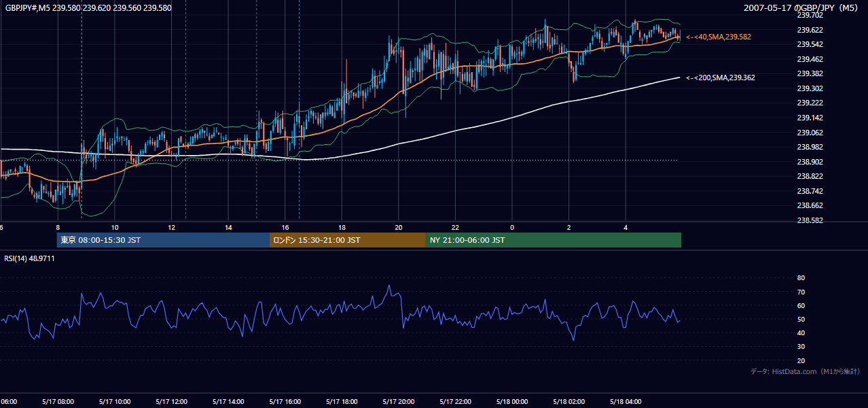The width and height of the screenshot is (868, 408).
Task: Click the 200 SMA 239.362 label
Action: pos(721,78)
